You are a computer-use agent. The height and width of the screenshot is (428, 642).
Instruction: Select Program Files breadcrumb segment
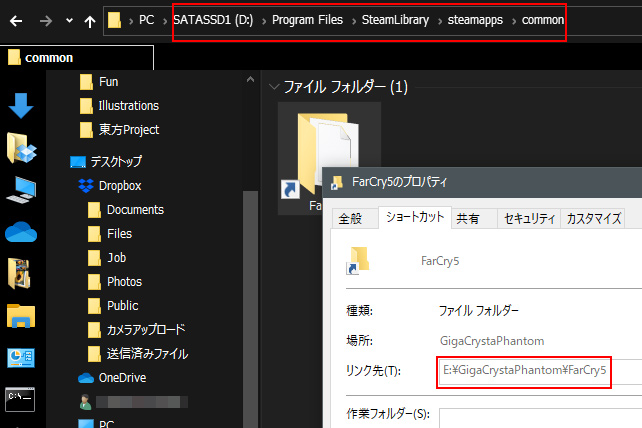coord(307,20)
